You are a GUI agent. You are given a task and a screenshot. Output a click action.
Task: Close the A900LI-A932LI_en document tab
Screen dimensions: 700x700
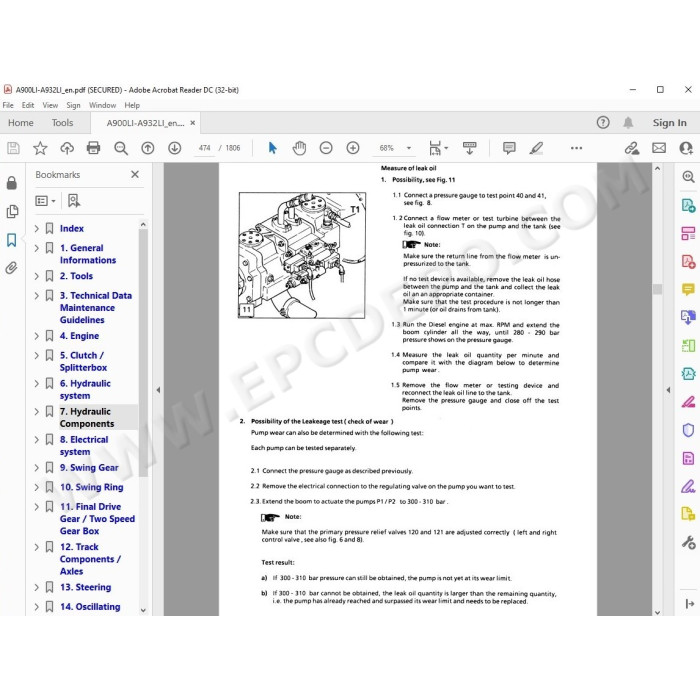tap(192, 123)
